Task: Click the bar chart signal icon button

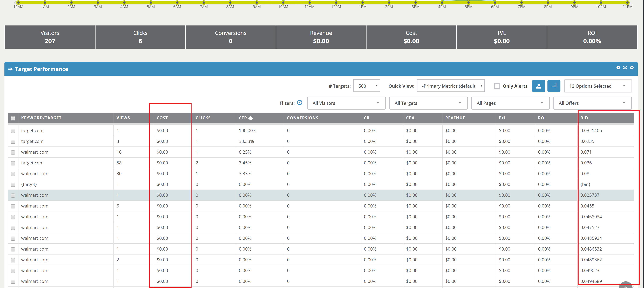Action: coord(554,86)
